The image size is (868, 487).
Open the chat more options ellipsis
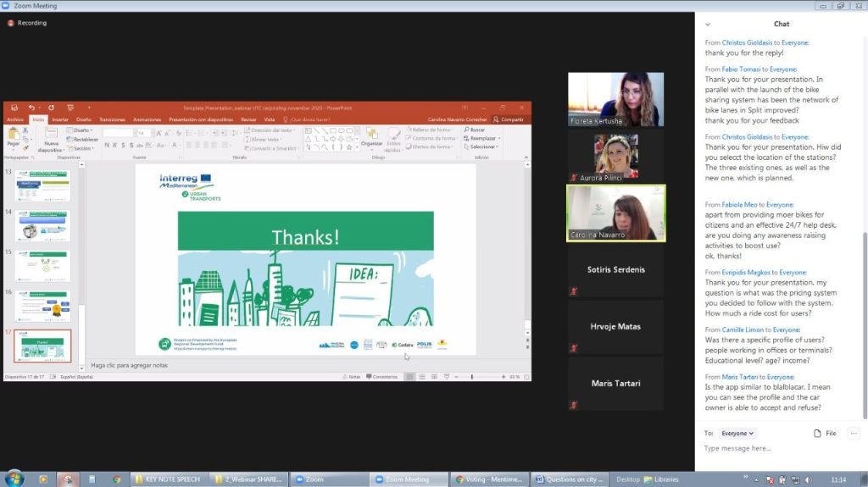(854, 433)
